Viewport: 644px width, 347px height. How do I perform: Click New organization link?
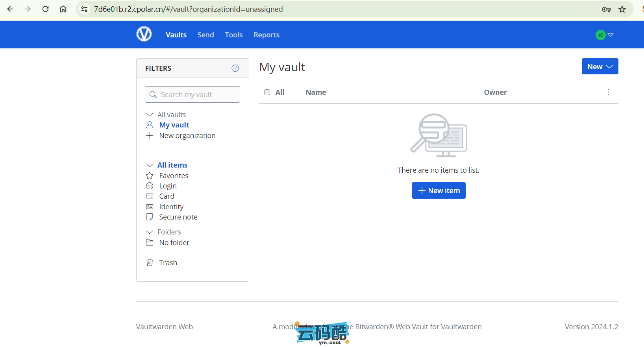tap(187, 135)
